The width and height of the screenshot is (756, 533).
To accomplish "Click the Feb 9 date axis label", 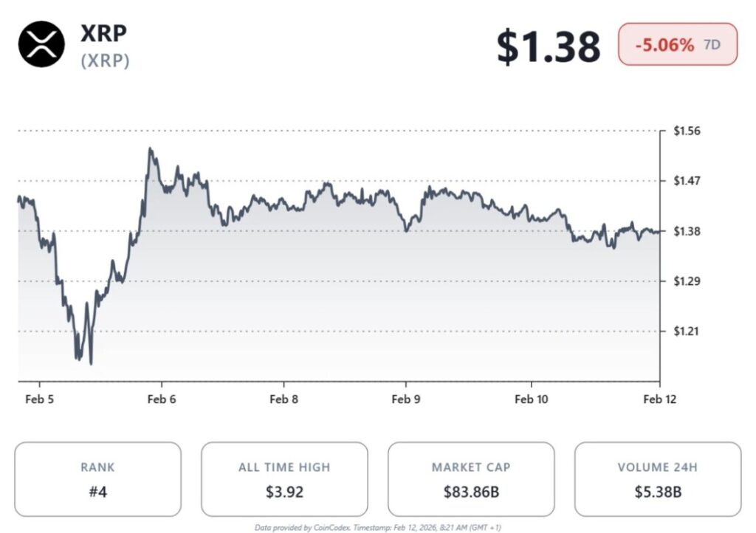I will pos(405,399).
